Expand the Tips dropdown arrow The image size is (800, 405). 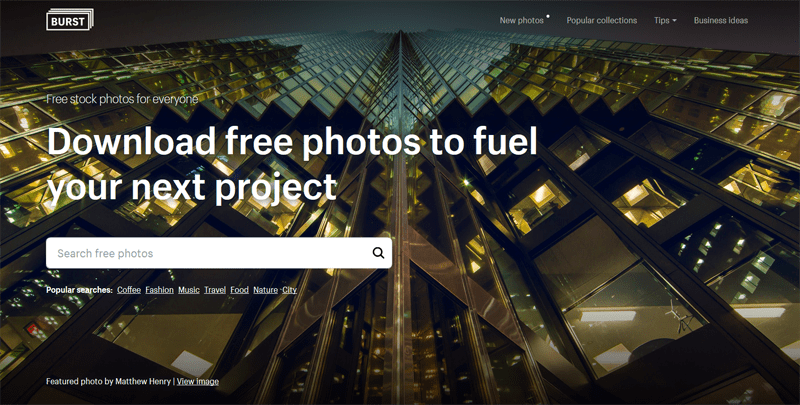click(674, 20)
